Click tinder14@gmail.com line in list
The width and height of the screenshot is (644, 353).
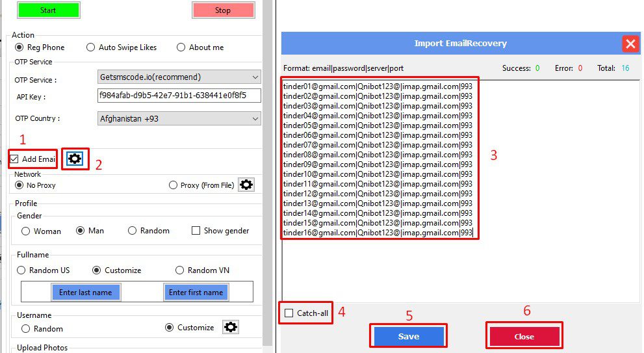378,213
